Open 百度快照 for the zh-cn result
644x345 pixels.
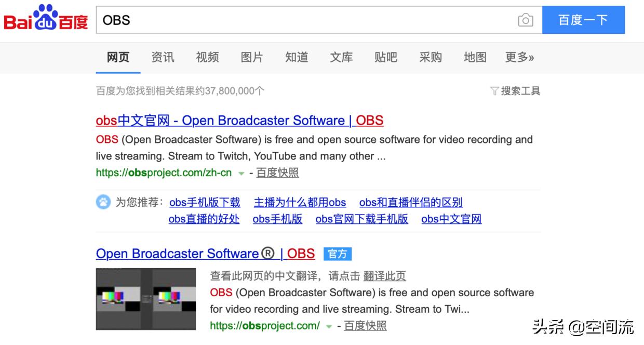pyautogui.click(x=277, y=172)
